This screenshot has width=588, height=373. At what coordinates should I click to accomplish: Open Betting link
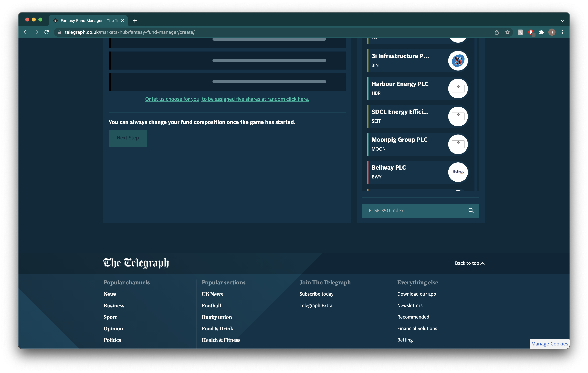(x=405, y=340)
